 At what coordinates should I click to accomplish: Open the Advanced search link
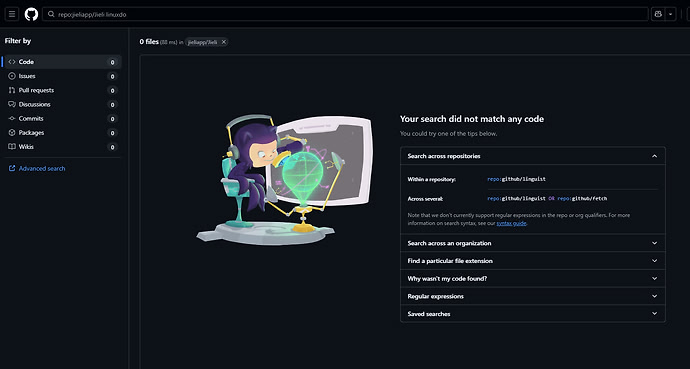pos(42,168)
